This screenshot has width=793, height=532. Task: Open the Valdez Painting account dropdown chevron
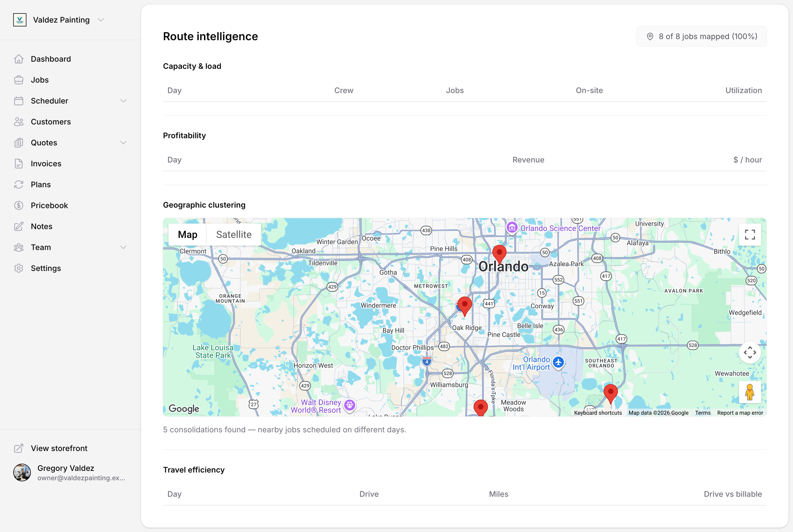point(101,20)
